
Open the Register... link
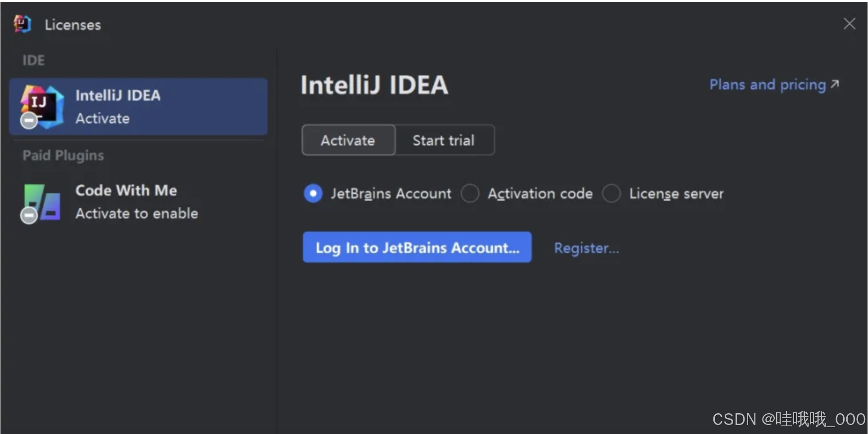click(586, 248)
